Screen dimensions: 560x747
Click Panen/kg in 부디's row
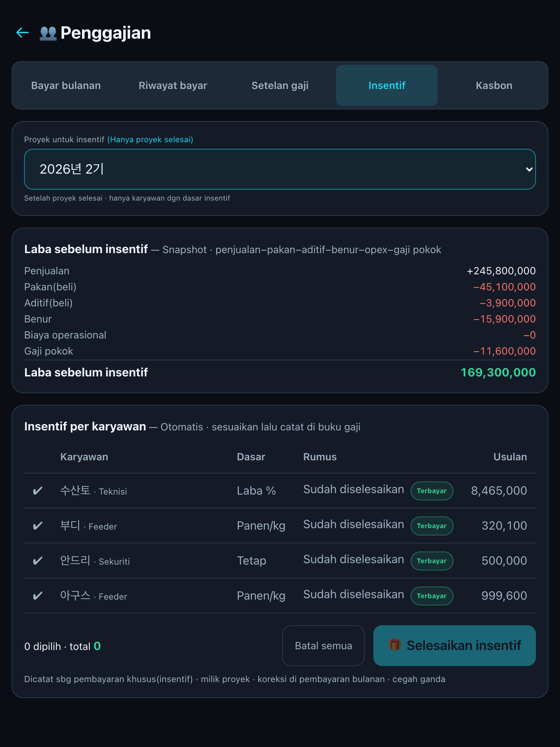(x=261, y=526)
